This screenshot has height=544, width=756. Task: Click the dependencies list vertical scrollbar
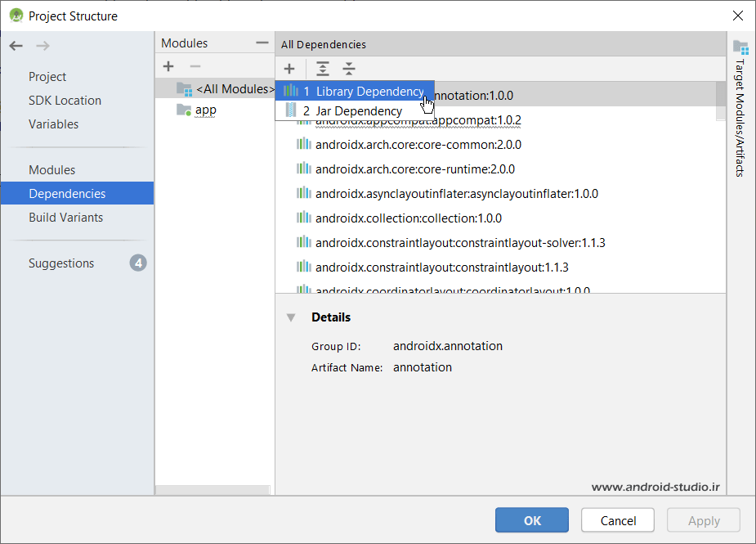[721, 101]
